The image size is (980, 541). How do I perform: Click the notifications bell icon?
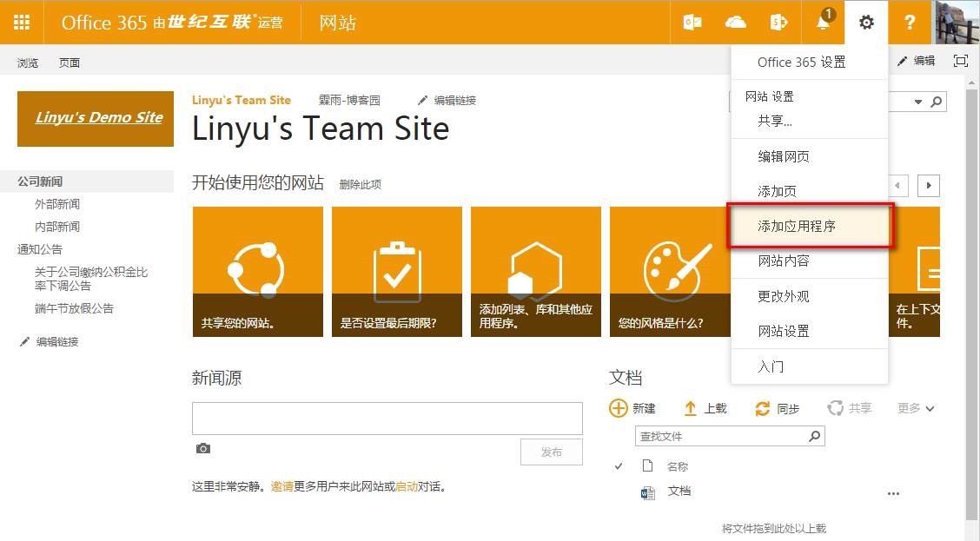823,23
